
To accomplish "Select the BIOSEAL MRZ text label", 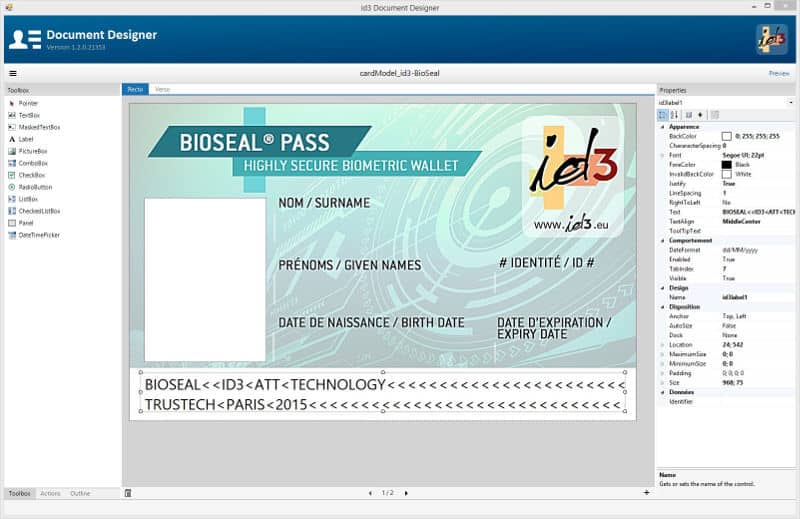I will click(383, 394).
